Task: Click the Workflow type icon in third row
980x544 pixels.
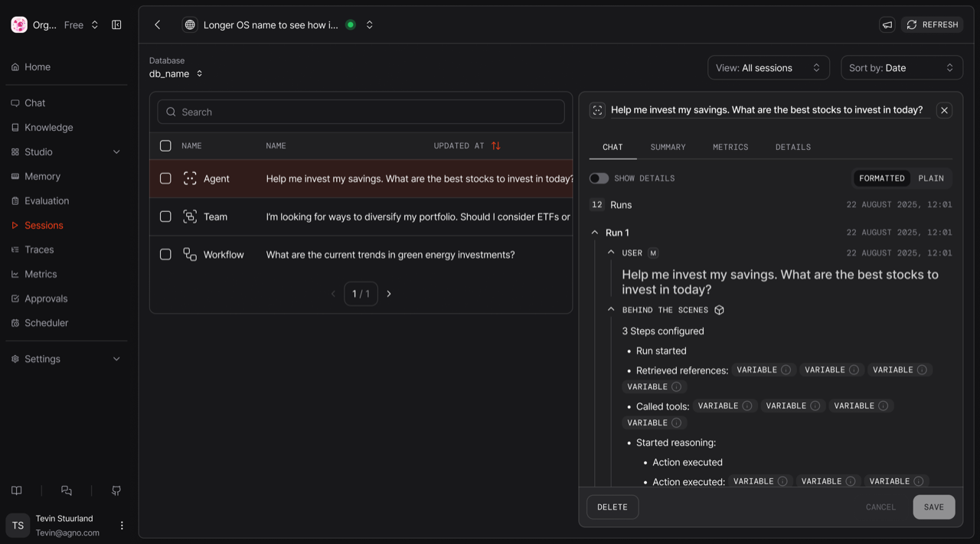Action: click(x=190, y=255)
